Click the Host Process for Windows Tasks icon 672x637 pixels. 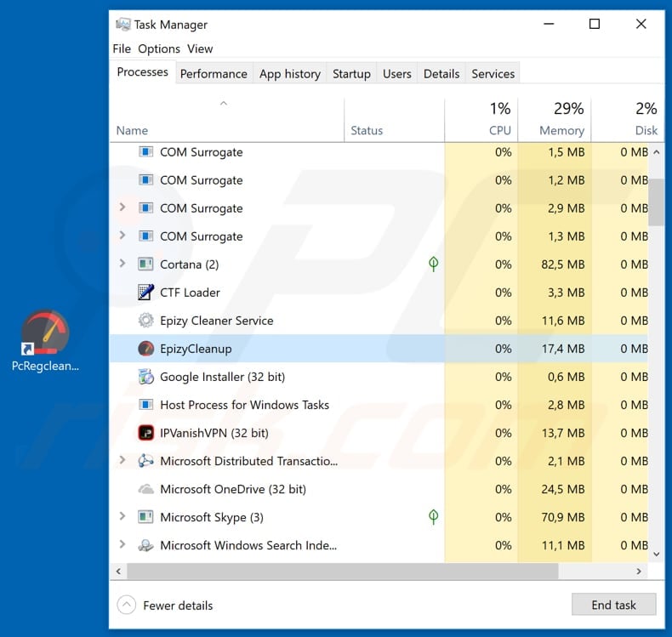tap(145, 404)
